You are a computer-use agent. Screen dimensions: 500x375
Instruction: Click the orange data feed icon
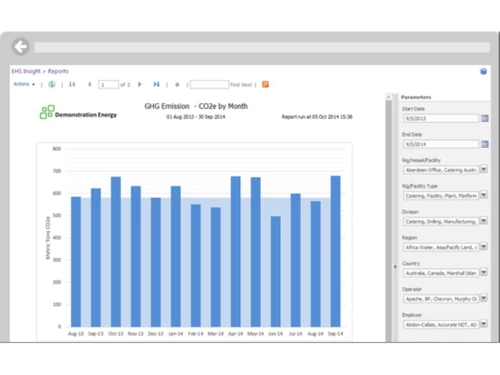coord(265,84)
